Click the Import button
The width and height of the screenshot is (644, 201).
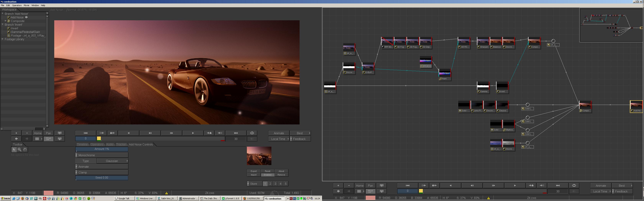pyautogui.click(x=254, y=175)
